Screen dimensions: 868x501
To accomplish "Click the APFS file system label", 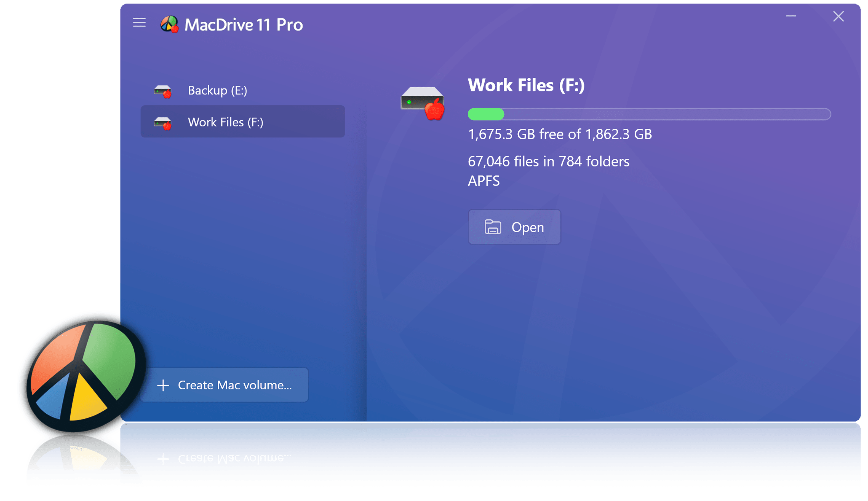I will 484,181.
